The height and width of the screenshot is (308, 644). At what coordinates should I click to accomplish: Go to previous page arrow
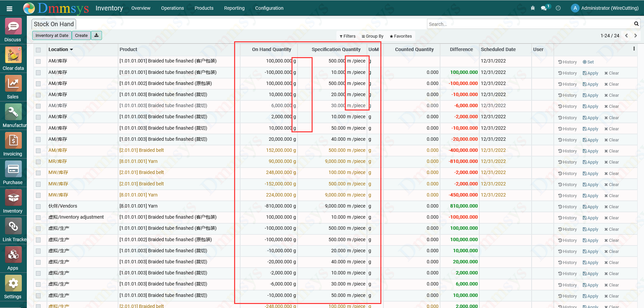coord(626,36)
